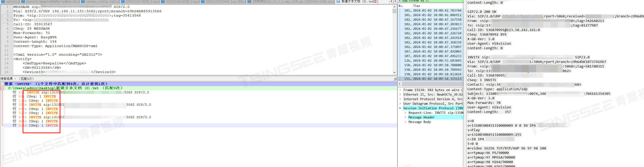
Task: Close the search results panel
Action: [395, 79]
